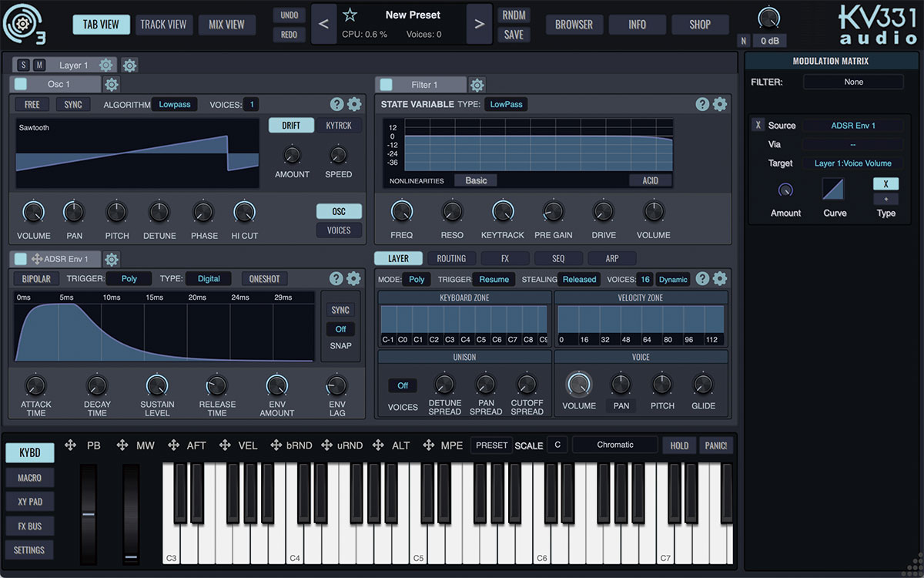Toggle the Filter 1 enable checkbox
Viewport: 924px width, 578px height.
[386, 85]
